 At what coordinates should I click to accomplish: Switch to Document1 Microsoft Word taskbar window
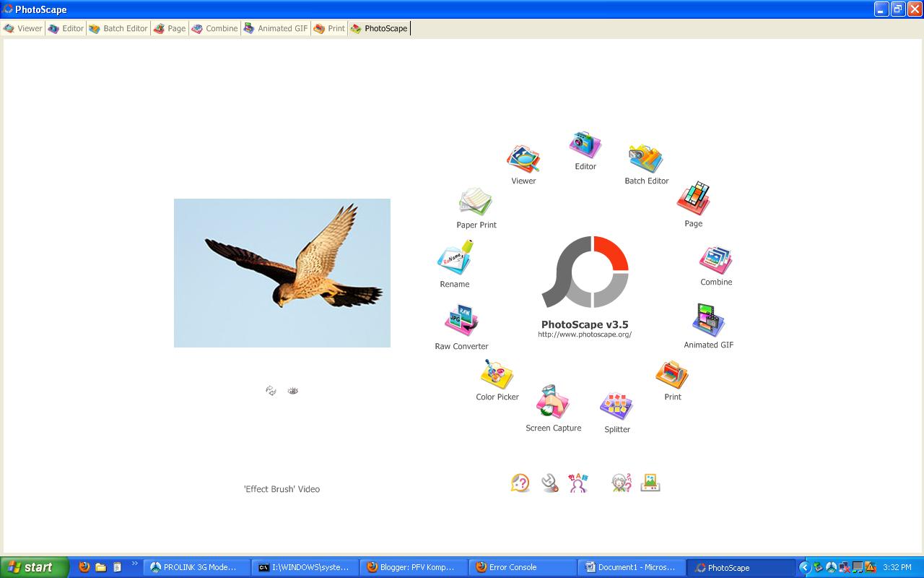tap(632, 567)
